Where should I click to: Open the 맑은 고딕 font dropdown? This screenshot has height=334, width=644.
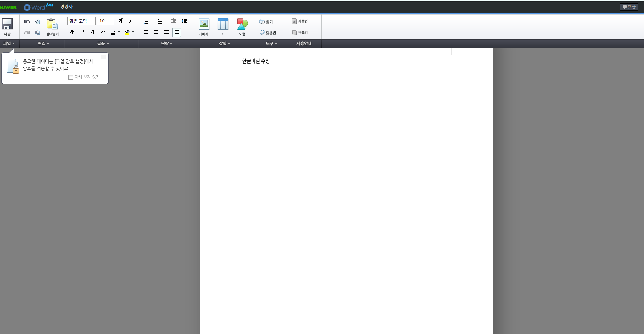click(81, 21)
